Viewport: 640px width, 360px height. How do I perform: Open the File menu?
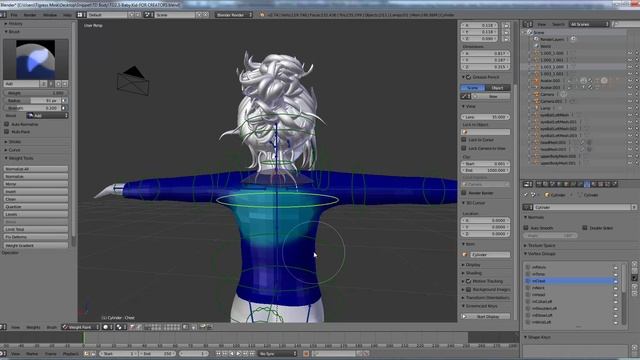(14, 15)
